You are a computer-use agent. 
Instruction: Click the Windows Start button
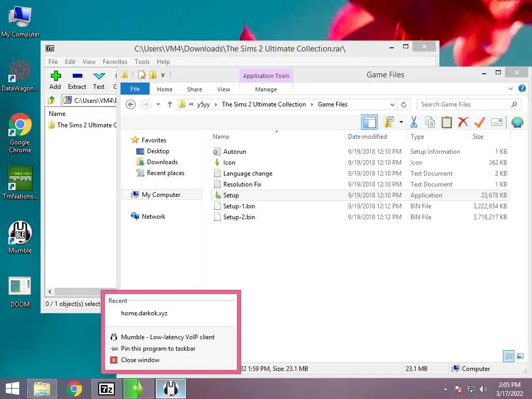(12, 389)
